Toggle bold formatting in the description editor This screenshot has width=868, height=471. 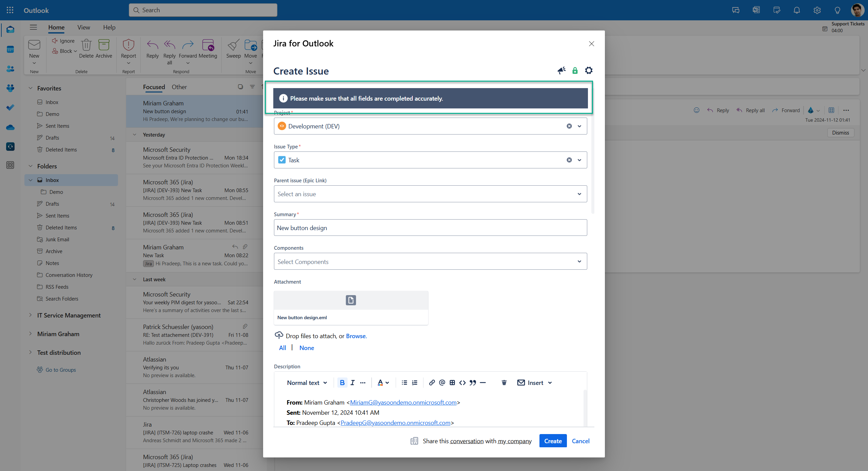click(342, 382)
